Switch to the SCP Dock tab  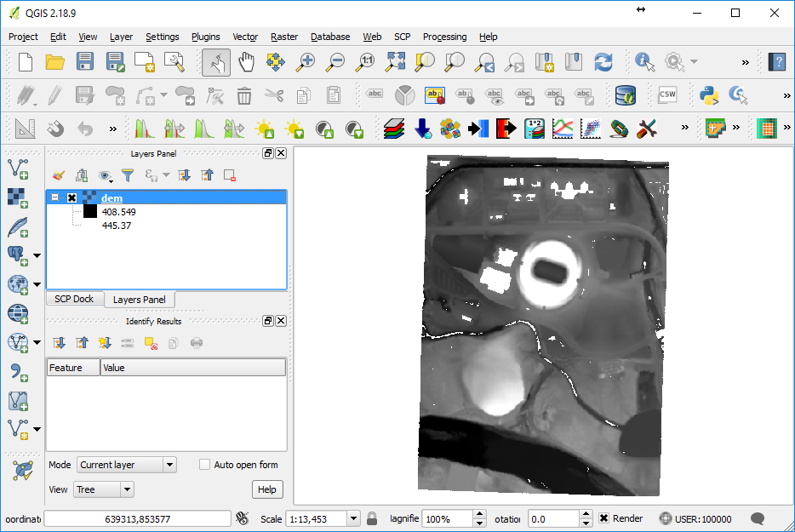(73, 299)
